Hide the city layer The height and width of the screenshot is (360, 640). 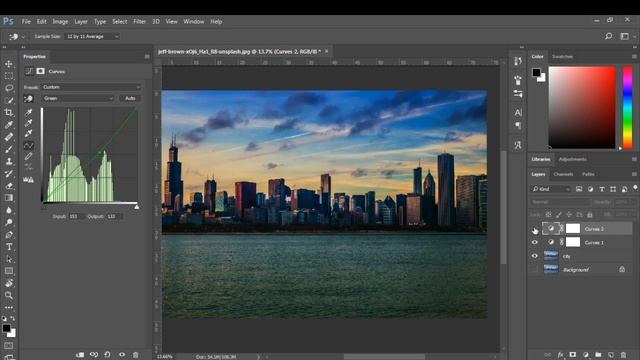535,256
